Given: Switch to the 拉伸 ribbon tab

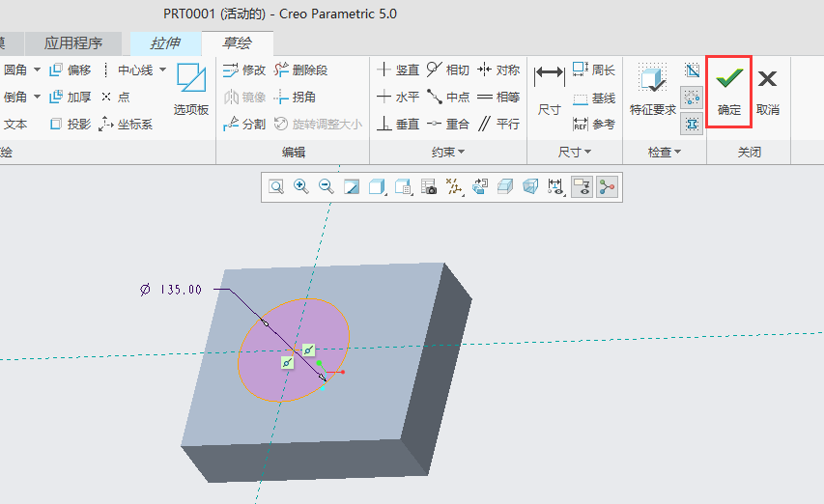Looking at the screenshot, I should tap(166, 42).
